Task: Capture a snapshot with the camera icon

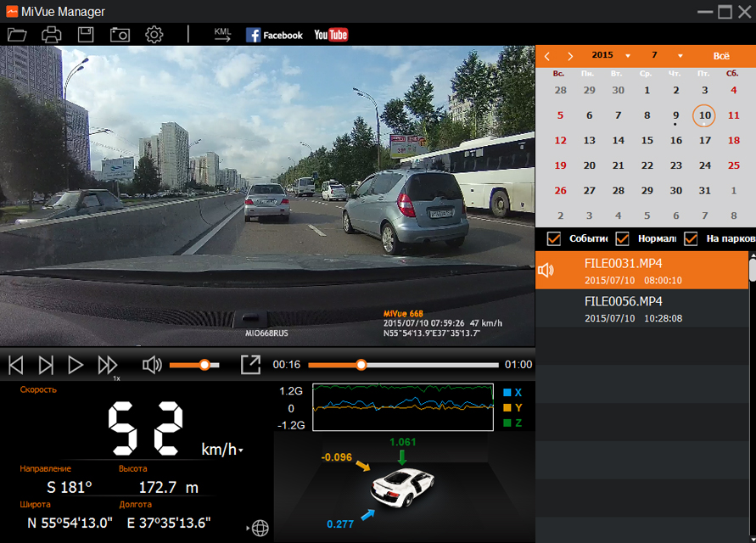Action: [120, 34]
